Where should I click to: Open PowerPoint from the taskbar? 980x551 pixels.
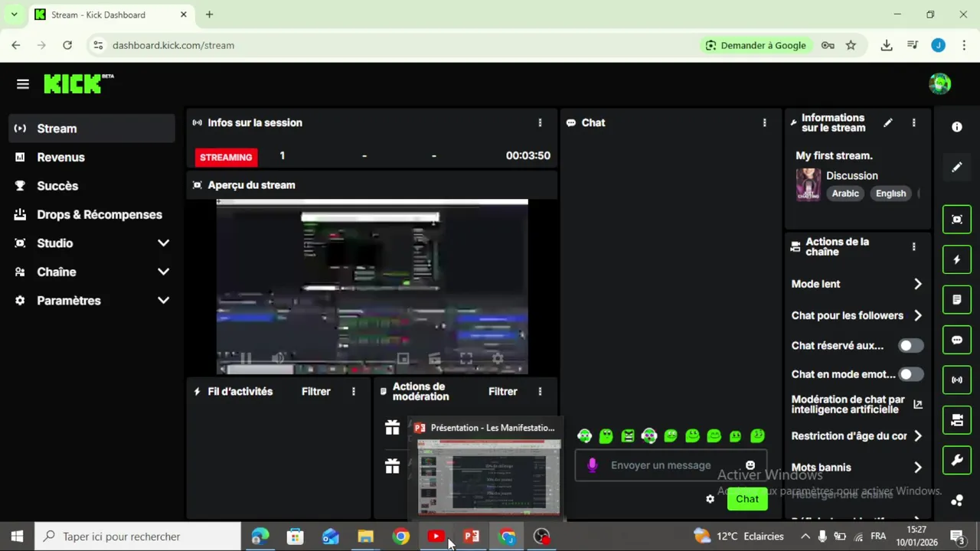click(x=472, y=536)
